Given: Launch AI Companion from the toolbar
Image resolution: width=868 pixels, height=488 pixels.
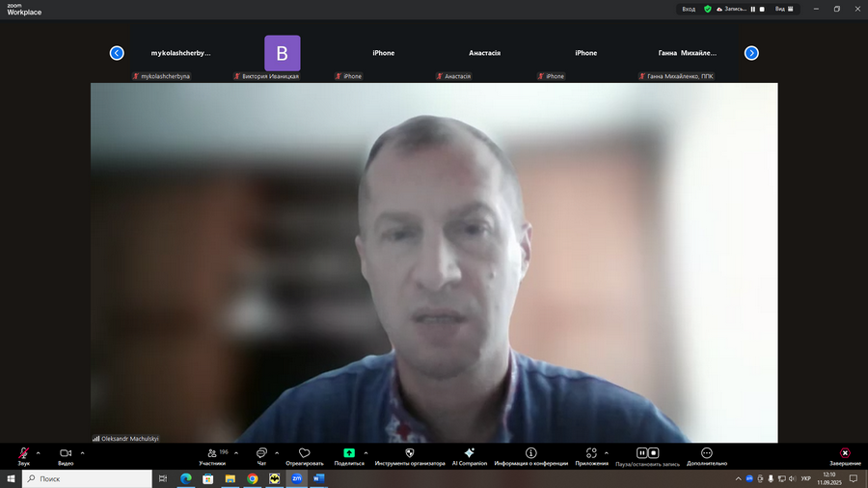Looking at the screenshot, I should 470,453.
